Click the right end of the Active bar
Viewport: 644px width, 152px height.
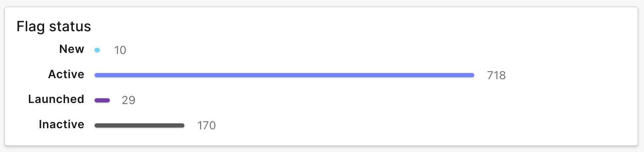click(471, 75)
